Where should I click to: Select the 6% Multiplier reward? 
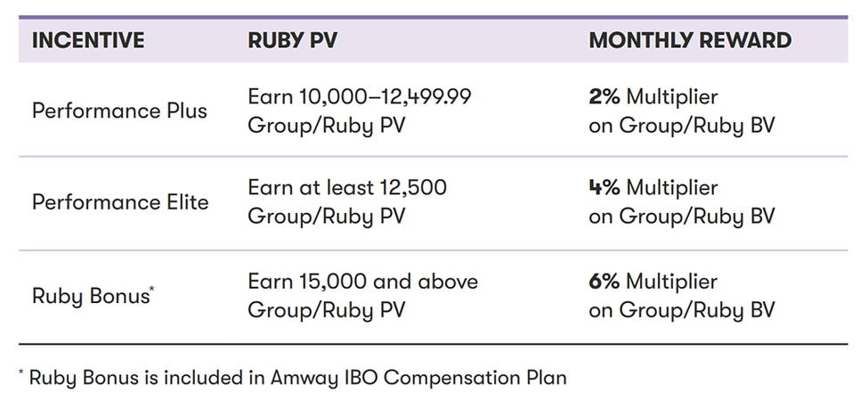[x=653, y=282]
